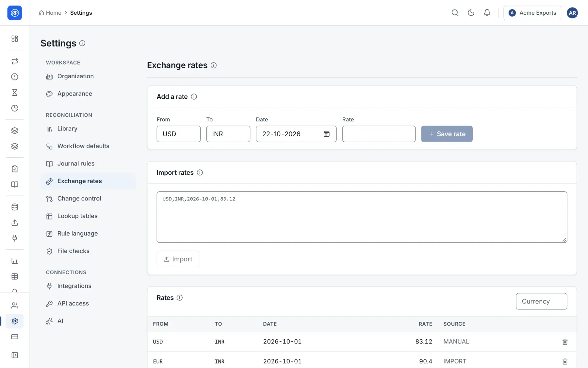Select Change control in settings nav

[x=88, y=199]
